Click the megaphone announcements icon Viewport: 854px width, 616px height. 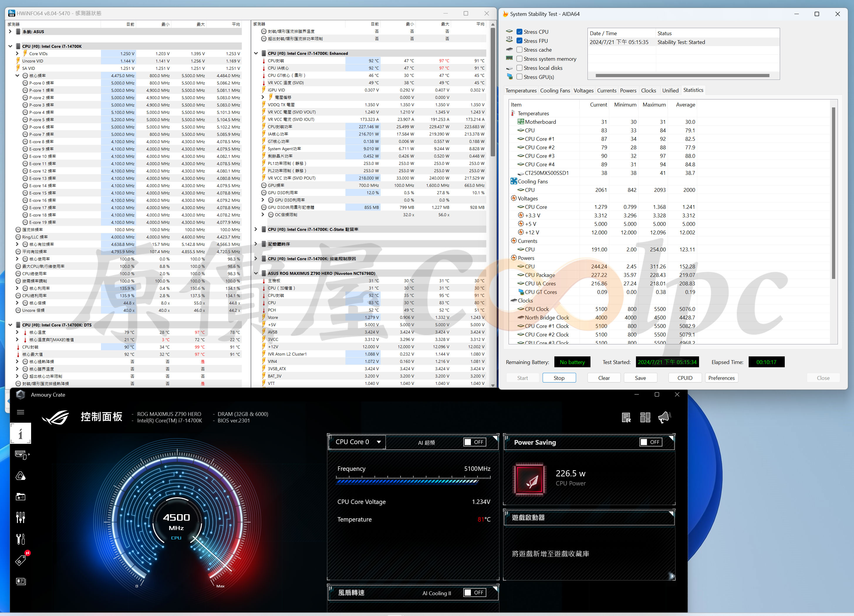(x=665, y=417)
